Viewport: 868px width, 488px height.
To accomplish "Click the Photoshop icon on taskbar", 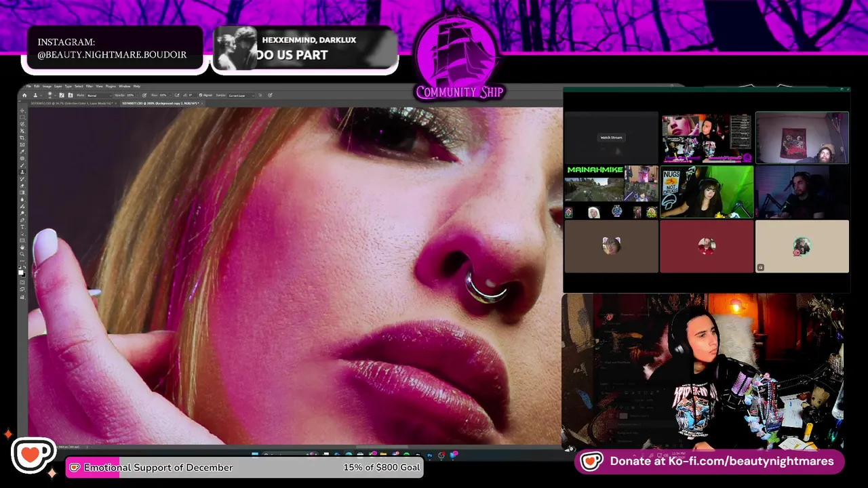I will (x=430, y=455).
